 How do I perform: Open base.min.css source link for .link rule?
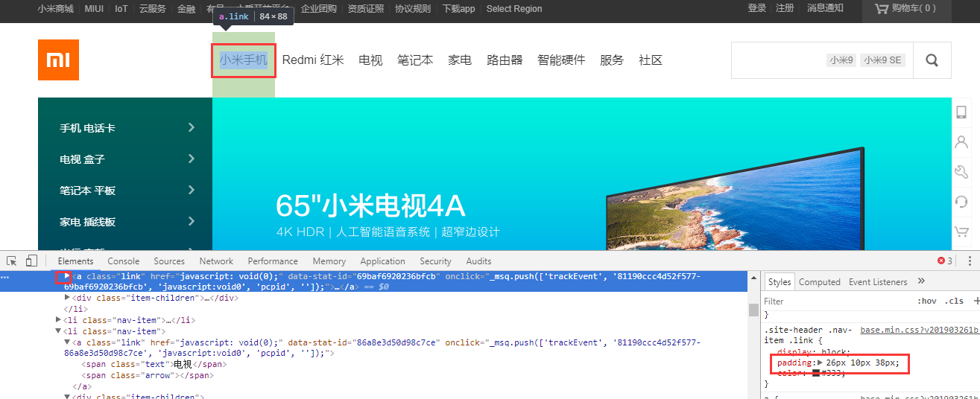point(920,330)
